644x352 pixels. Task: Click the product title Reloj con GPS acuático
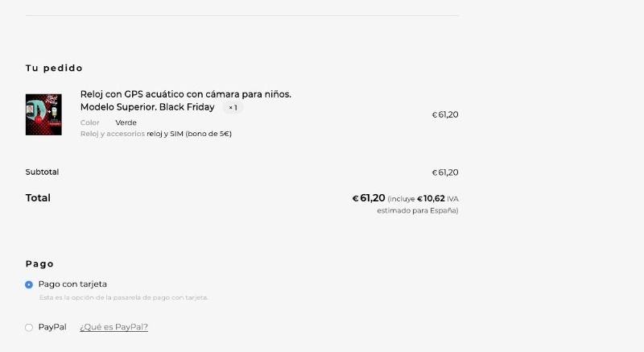[186, 101]
